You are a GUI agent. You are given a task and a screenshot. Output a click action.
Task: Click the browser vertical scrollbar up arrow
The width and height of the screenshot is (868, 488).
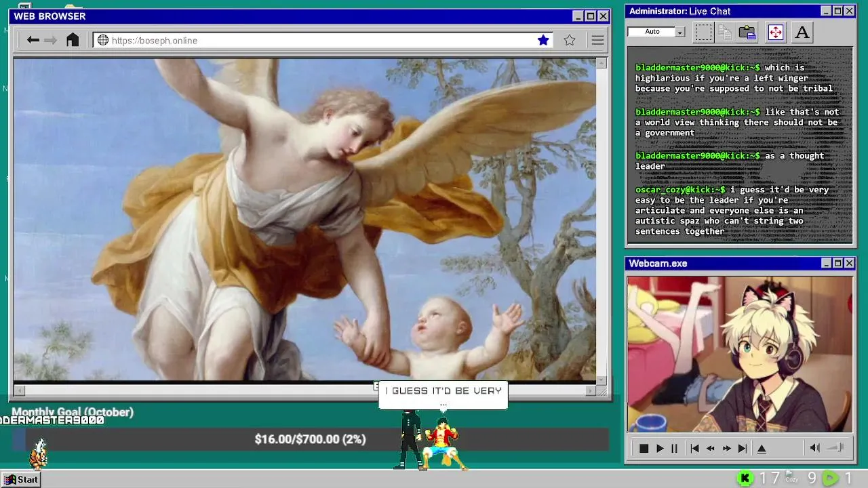tap(601, 63)
